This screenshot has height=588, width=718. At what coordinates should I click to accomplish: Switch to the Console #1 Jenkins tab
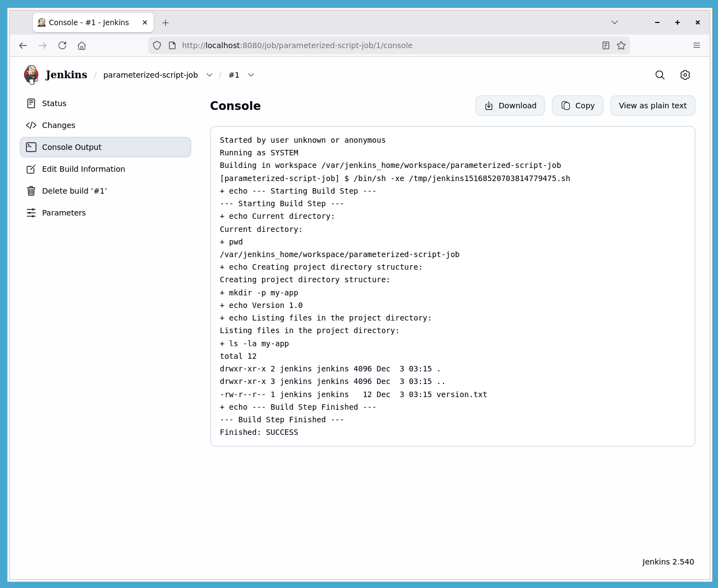[87, 22]
